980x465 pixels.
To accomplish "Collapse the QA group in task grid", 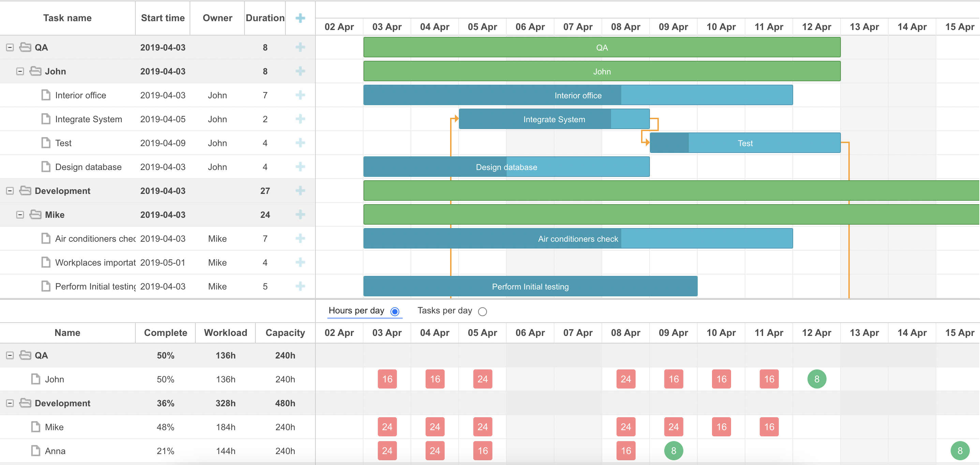I will click(x=10, y=47).
